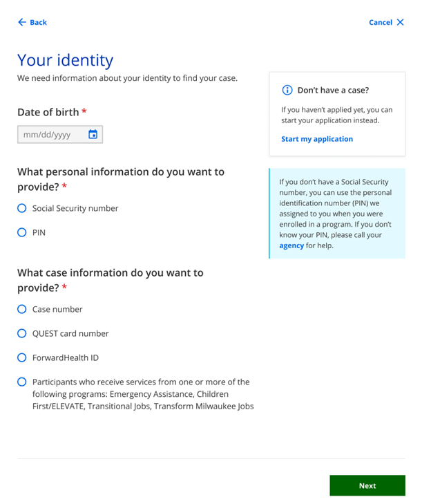Select the program participants radio option
This screenshot has height=504, width=431.
[x=22, y=382]
